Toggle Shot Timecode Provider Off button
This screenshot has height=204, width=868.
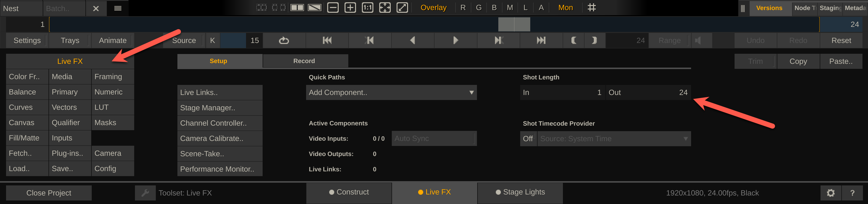528,139
